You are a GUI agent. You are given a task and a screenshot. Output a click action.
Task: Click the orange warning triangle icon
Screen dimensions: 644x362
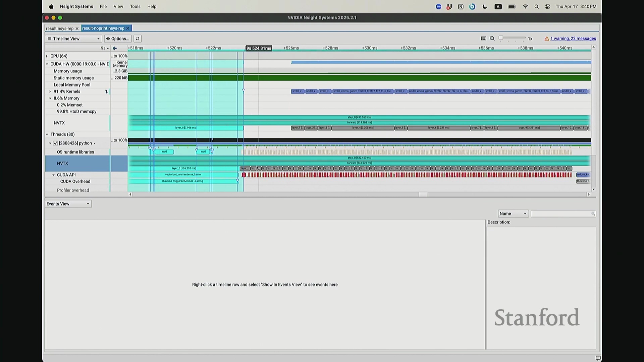coord(547,39)
